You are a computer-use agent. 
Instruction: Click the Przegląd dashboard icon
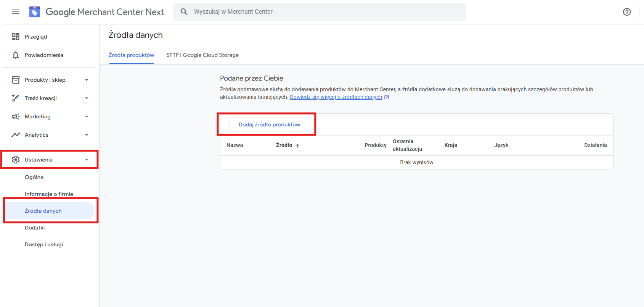coord(16,37)
